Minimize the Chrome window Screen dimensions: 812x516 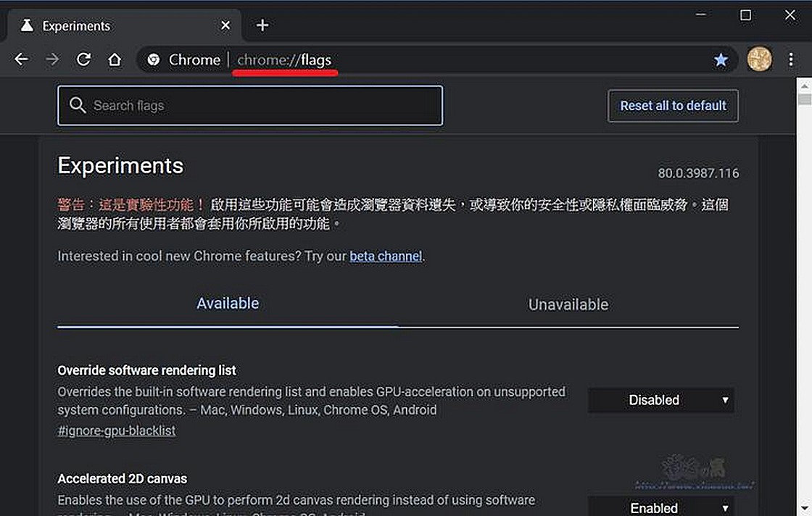click(x=700, y=15)
